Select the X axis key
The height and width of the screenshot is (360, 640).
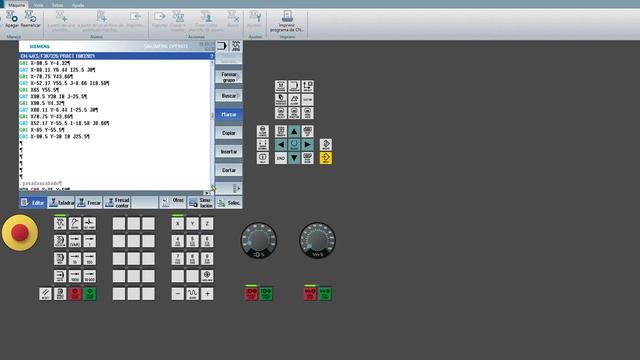178,223
